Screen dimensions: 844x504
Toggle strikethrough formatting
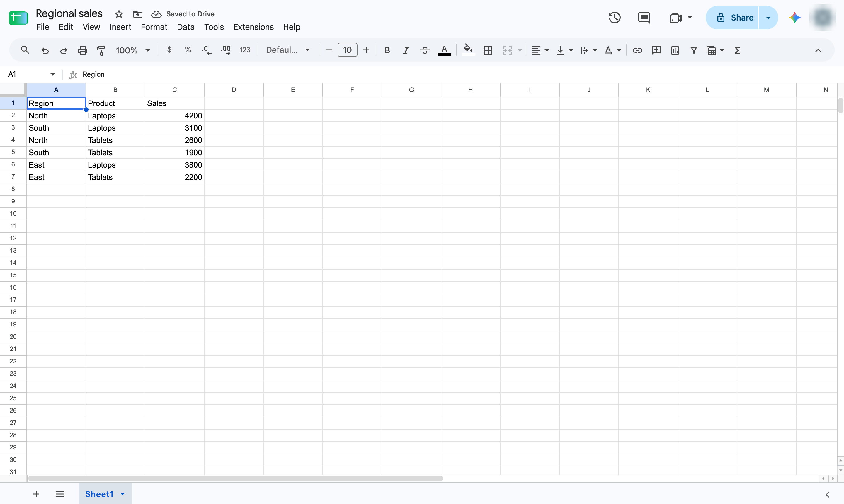click(425, 50)
